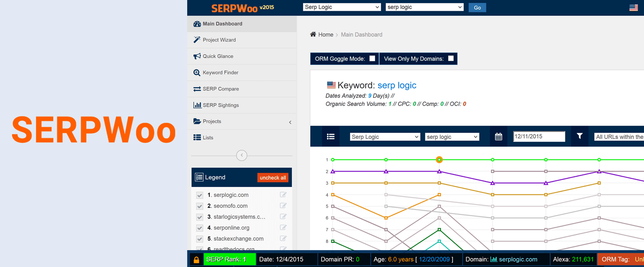Toggle the serponline.org legend checkbox

coord(200,228)
